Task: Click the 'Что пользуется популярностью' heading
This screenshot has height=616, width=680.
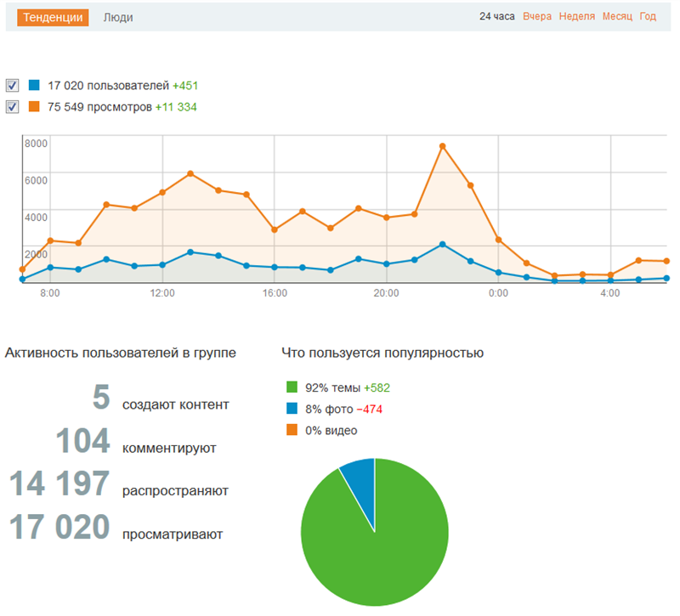Action: click(x=382, y=353)
